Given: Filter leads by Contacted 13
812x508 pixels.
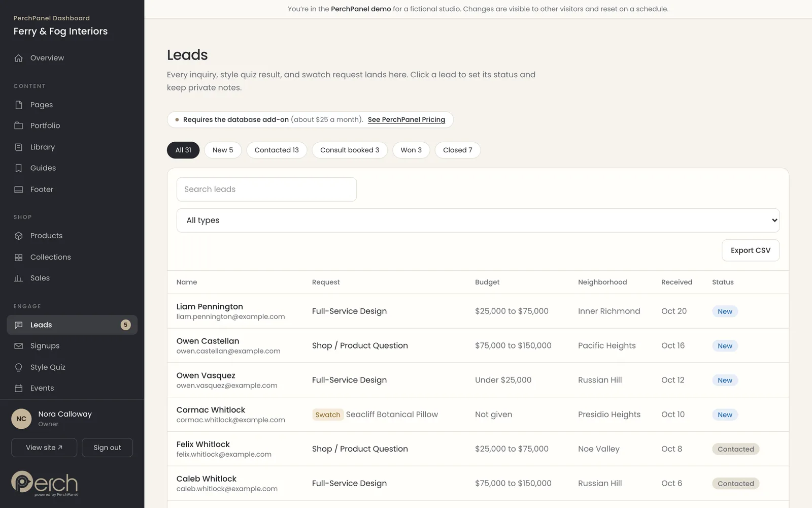Looking at the screenshot, I should tap(277, 150).
